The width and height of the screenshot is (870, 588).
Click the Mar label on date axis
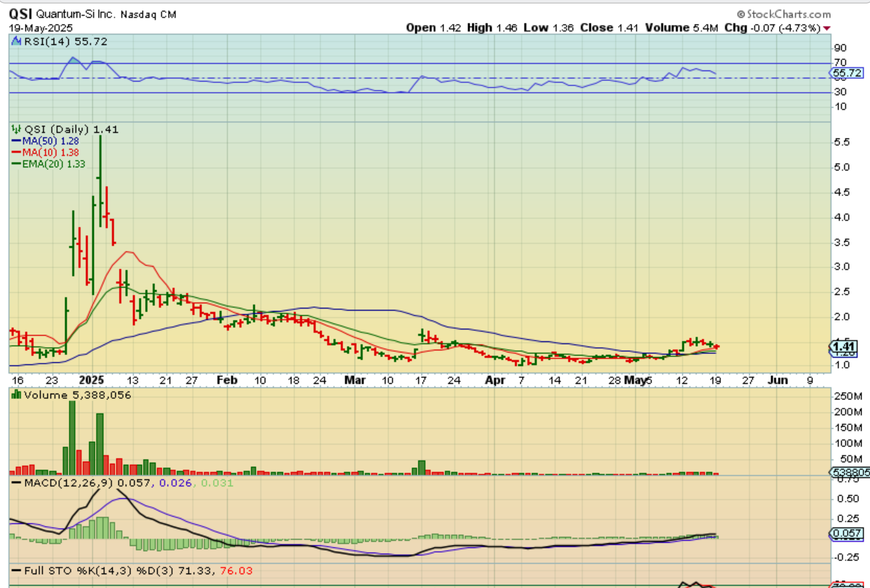point(355,380)
